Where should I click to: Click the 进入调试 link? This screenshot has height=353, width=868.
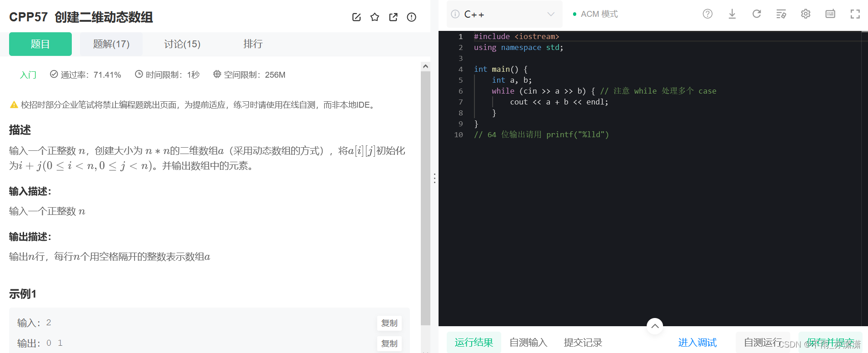coord(698,343)
